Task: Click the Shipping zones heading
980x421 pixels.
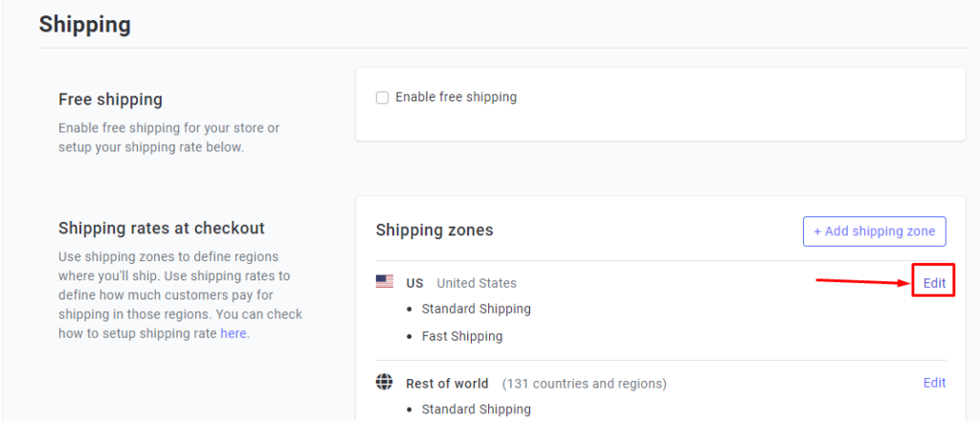Action: click(x=434, y=231)
